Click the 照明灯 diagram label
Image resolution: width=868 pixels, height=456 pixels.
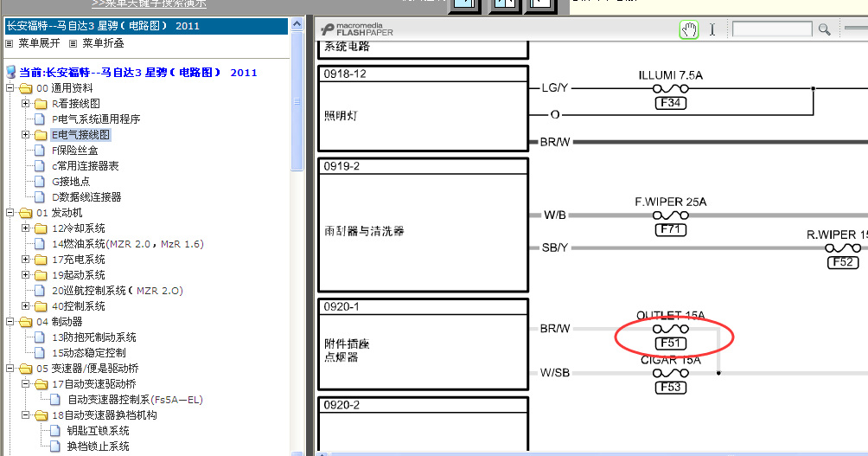(x=341, y=116)
